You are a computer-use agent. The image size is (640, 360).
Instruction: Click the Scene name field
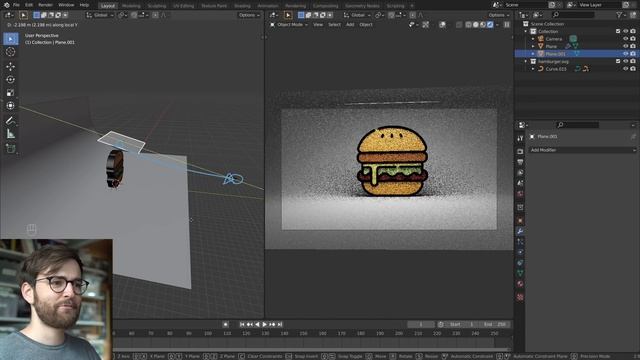coord(524,5)
